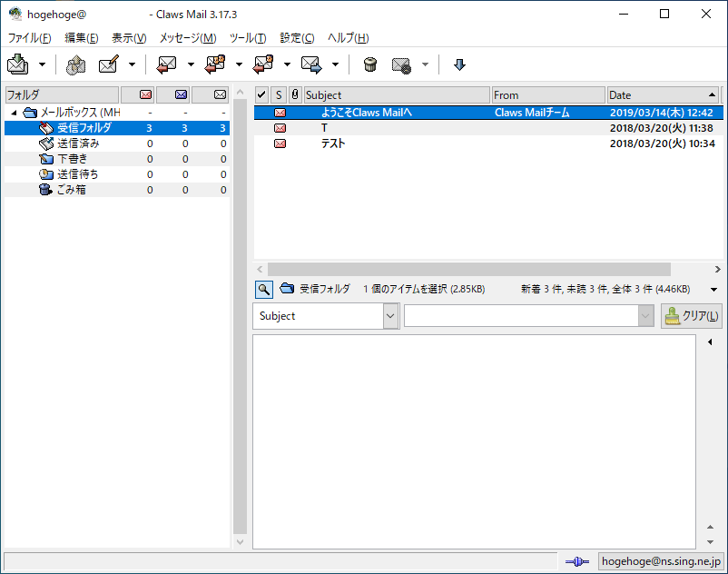The height and width of the screenshot is (574, 728).
Task: Open the 編集(E) menu
Action: tap(82, 38)
